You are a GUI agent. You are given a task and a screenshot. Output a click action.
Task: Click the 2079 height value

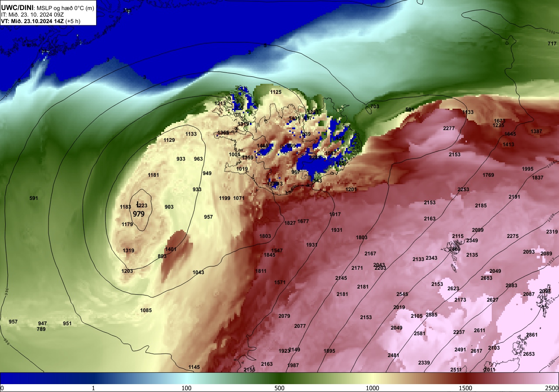click(284, 316)
